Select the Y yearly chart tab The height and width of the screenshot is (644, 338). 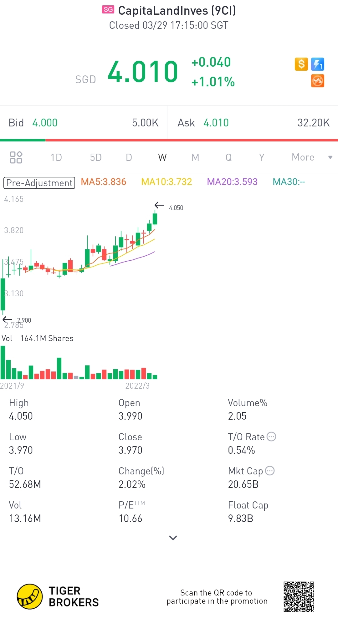262,157
